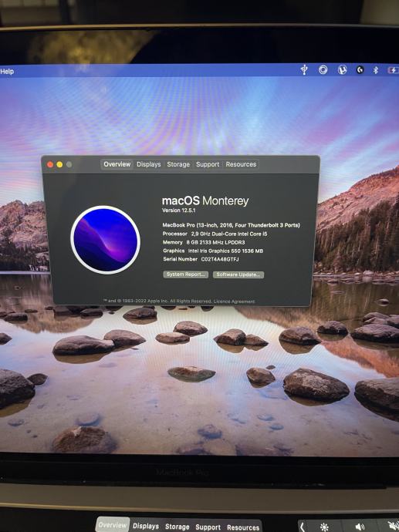
Task: Click the macOS Monterey round logo
Action: (105, 240)
